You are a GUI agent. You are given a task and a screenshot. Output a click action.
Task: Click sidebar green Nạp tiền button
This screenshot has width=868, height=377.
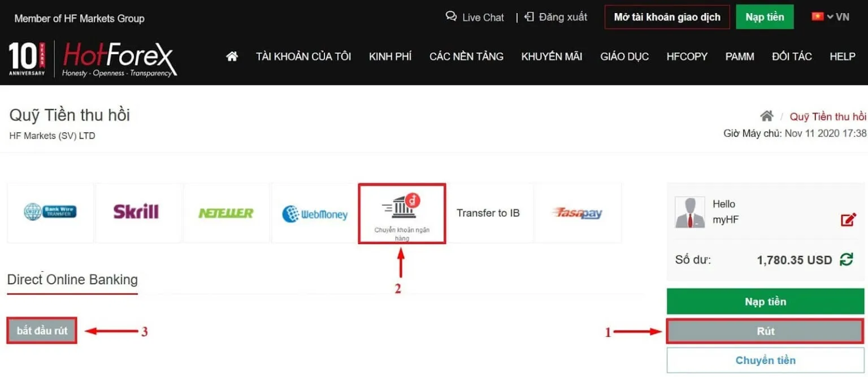coord(765,302)
